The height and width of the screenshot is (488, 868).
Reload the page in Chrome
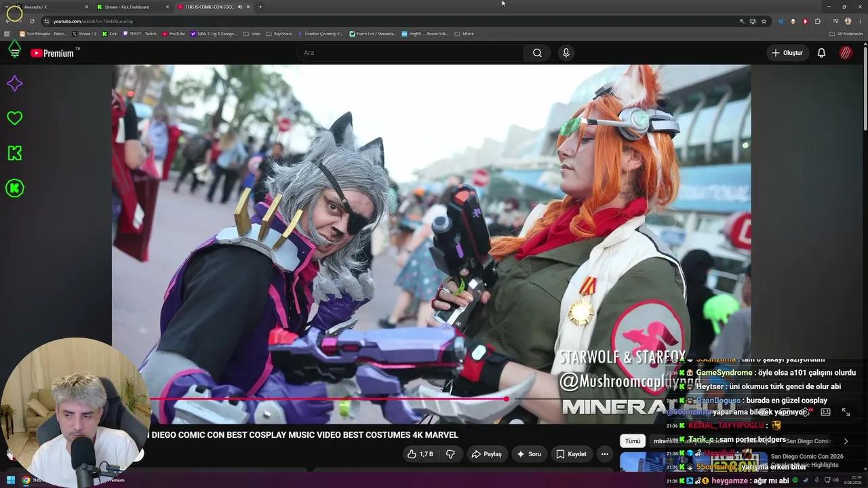click(31, 21)
